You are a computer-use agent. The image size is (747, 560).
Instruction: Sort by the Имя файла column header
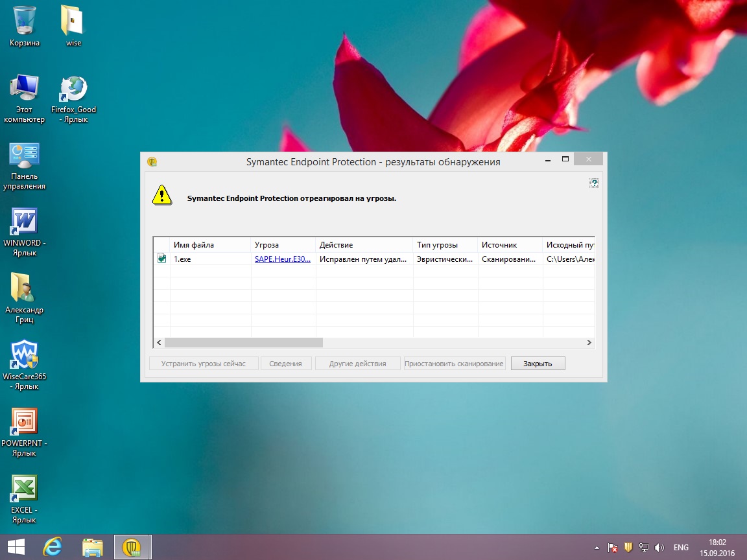210,245
